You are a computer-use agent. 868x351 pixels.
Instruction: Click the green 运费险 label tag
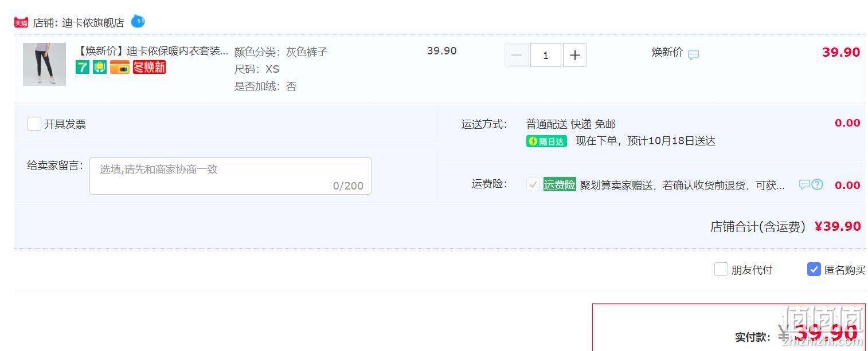tap(560, 184)
